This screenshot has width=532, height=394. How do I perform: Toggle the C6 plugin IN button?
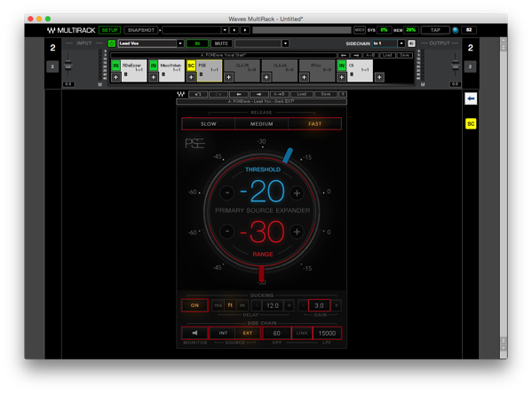342,66
